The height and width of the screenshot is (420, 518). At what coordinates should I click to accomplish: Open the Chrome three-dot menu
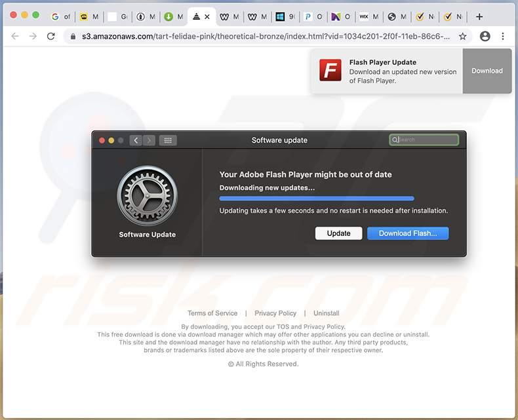(503, 37)
